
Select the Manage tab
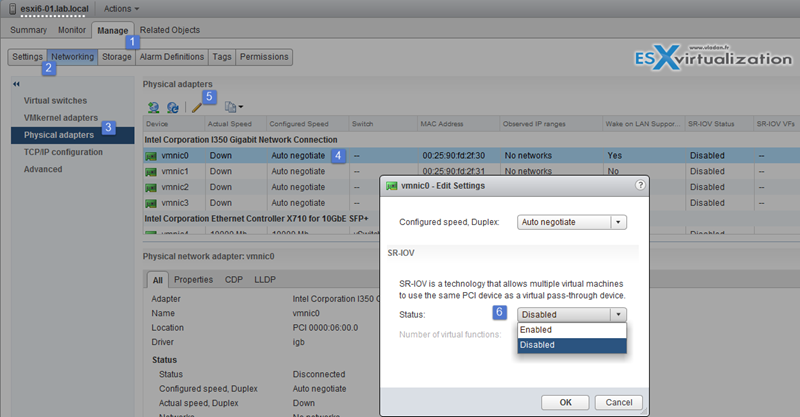click(113, 31)
